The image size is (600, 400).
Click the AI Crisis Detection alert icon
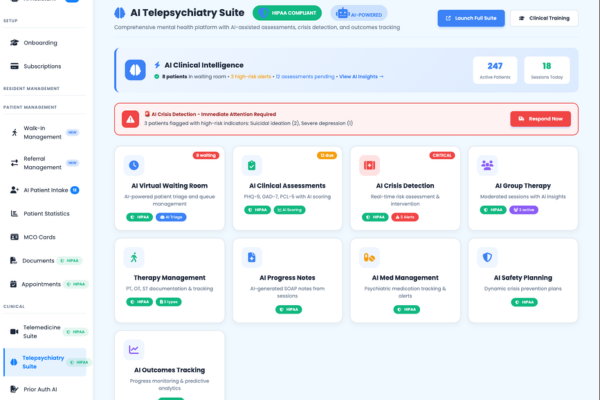pyautogui.click(x=369, y=165)
